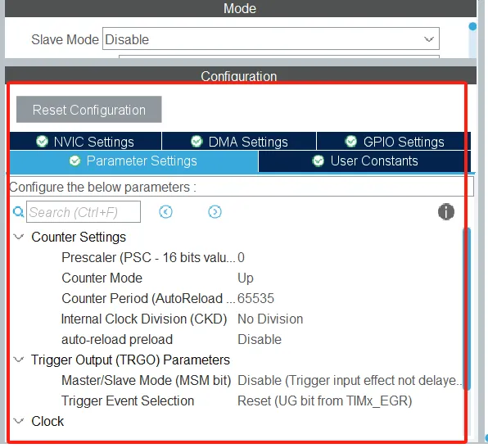Go to previous search result arrow
This screenshot has height=448, width=488.
pos(165,212)
